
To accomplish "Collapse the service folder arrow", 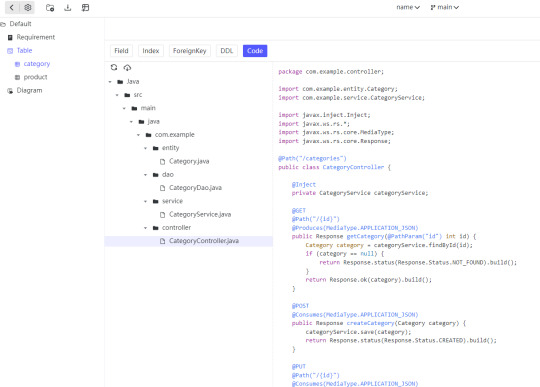I will pyautogui.click(x=145, y=201).
